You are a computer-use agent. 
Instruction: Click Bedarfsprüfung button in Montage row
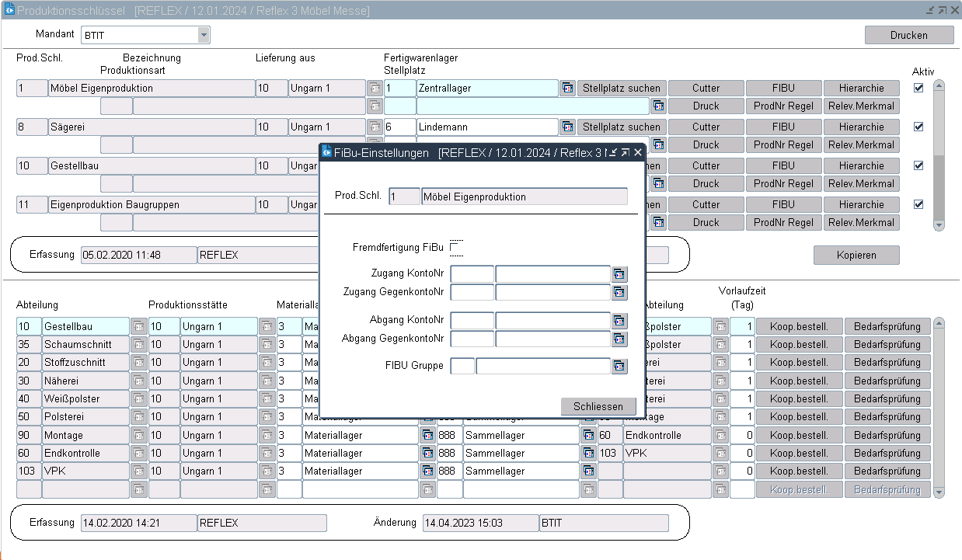tap(887, 436)
